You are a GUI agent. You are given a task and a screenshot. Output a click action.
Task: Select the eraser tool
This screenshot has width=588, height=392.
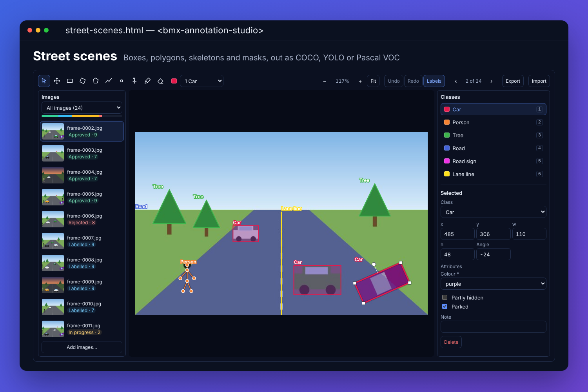(x=160, y=81)
